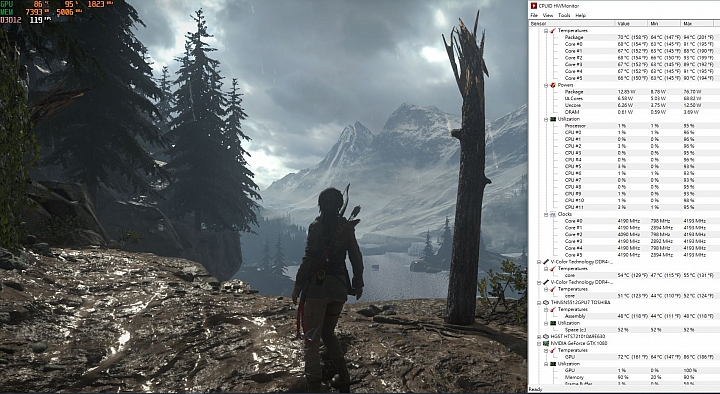Click the RAM stick icon of first V-Color module
Viewport: 720px width, 394px height.
click(x=546, y=262)
